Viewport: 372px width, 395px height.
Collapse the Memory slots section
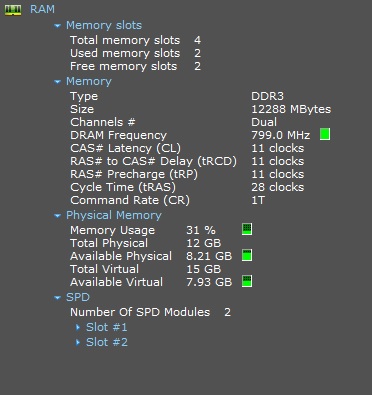click(58, 26)
